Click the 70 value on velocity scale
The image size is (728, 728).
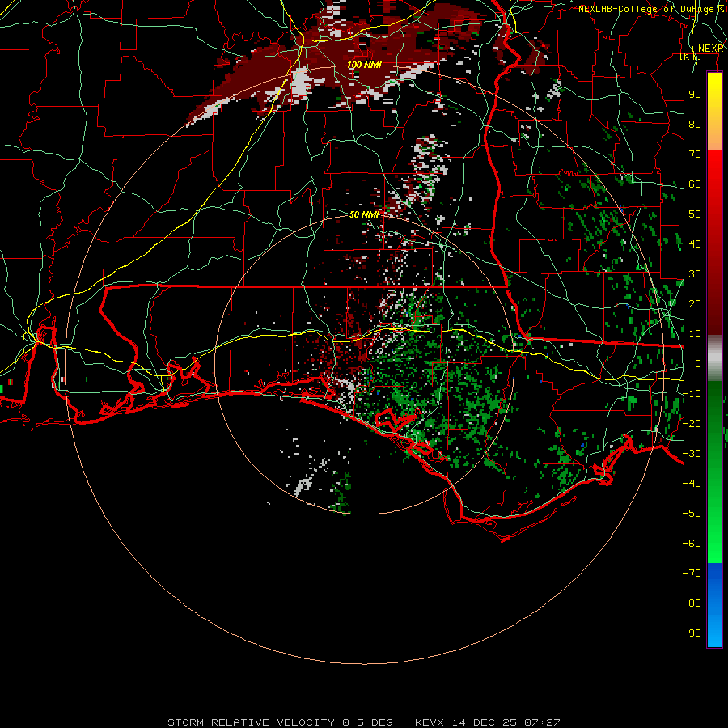pyautogui.click(x=695, y=154)
